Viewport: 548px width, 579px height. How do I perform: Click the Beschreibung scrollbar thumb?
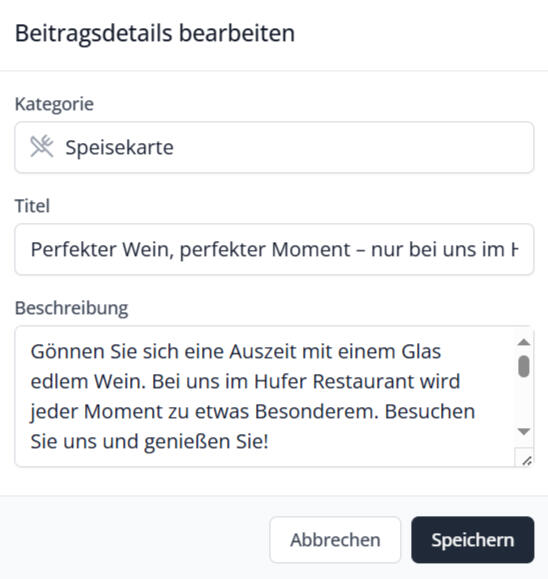(x=524, y=366)
